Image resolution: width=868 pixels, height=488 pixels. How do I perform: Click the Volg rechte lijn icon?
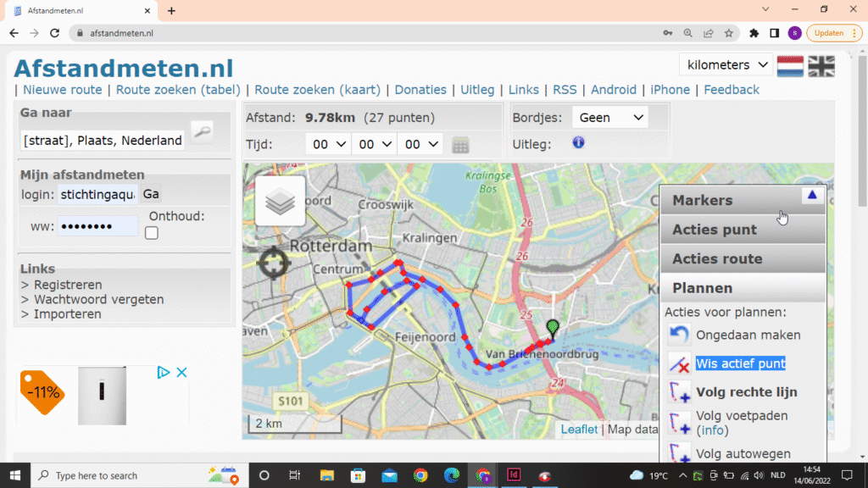679,392
